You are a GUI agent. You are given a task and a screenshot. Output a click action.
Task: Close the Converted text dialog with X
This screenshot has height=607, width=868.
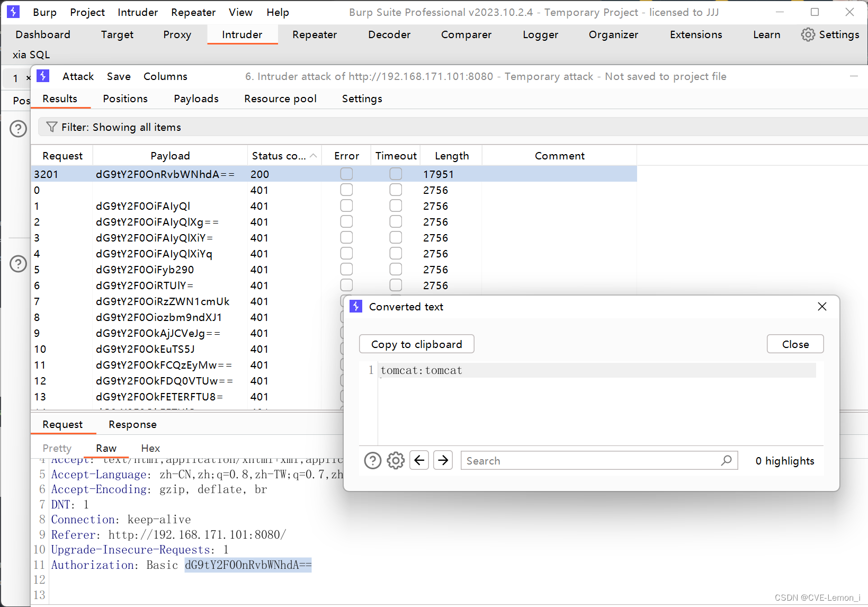coord(822,306)
